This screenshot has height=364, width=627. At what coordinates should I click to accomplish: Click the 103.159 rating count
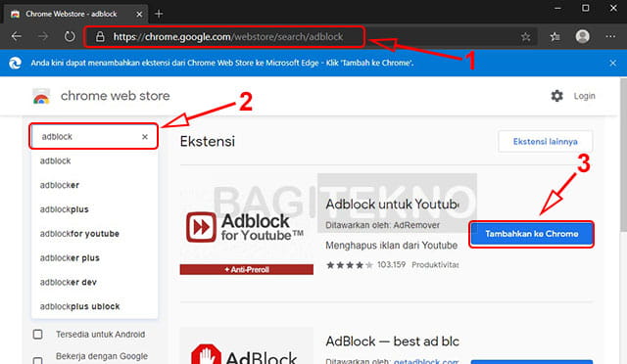pyautogui.click(x=391, y=264)
